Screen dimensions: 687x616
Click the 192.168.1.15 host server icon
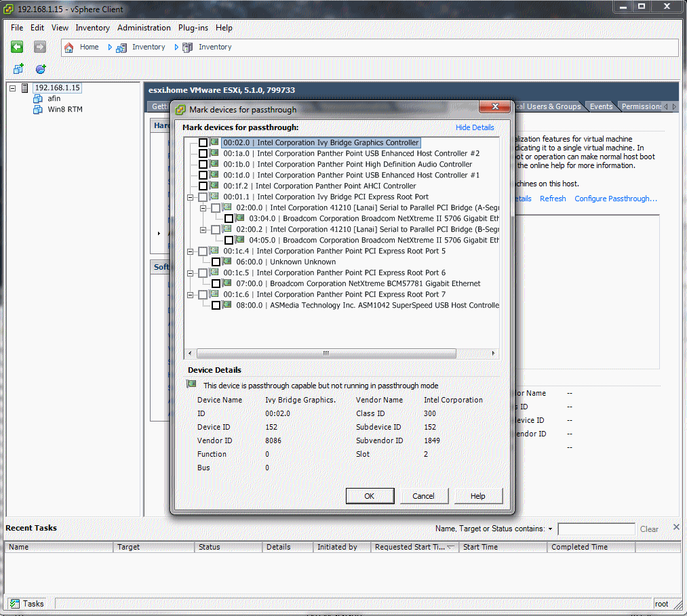click(26, 88)
